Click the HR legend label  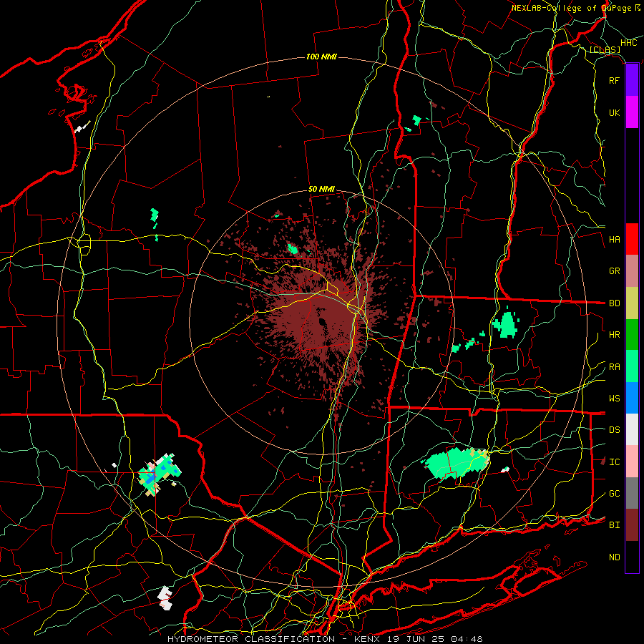(614, 335)
